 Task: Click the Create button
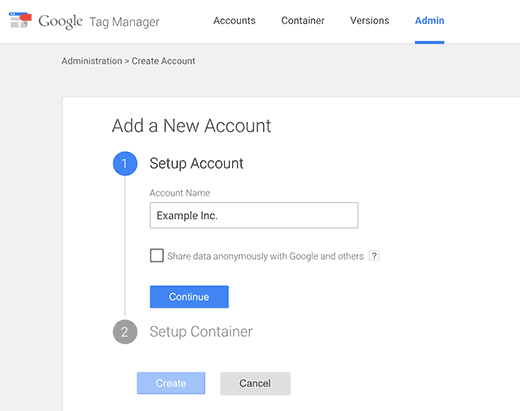[171, 383]
